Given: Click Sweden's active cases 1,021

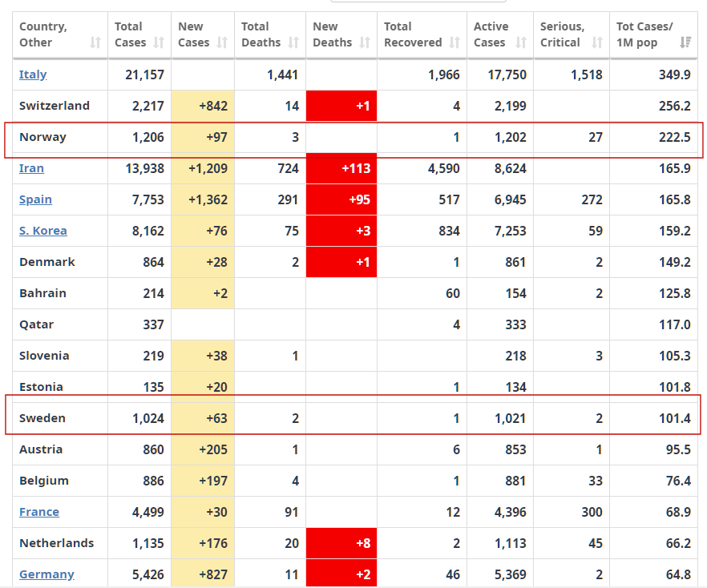Looking at the screenshot, I should [511, 418].
